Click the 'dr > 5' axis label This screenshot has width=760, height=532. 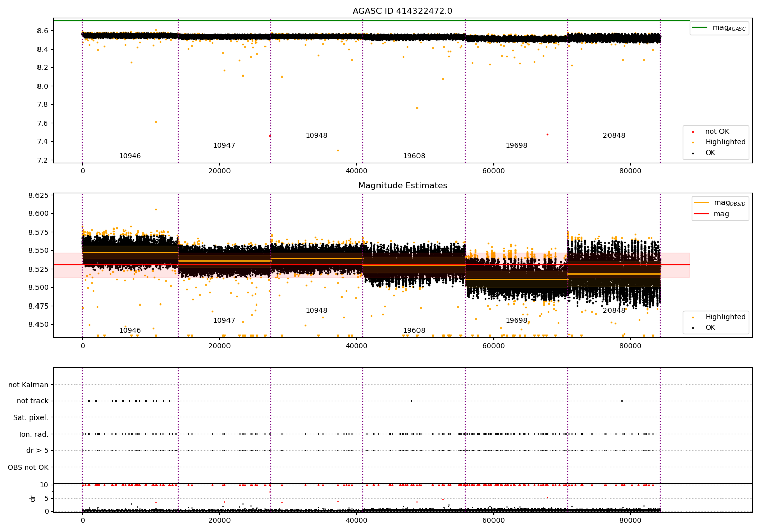[37, 450]
